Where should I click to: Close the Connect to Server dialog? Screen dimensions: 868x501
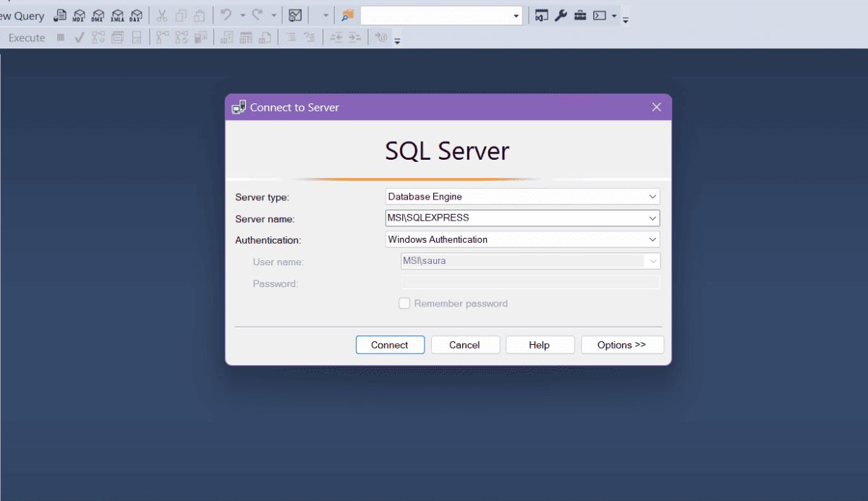[656, 107]
